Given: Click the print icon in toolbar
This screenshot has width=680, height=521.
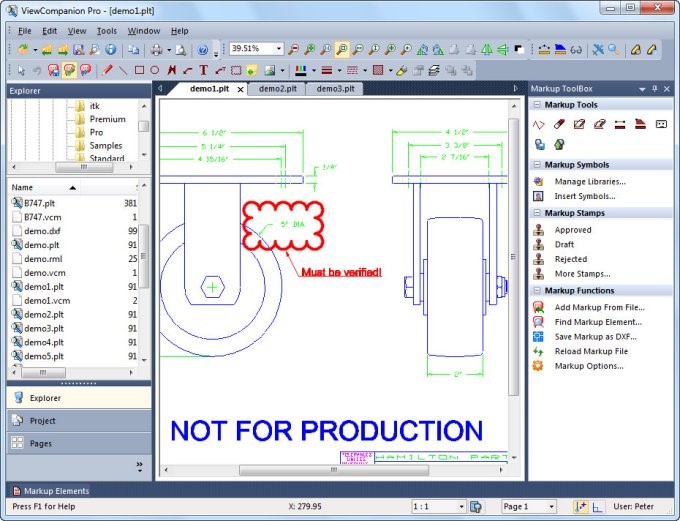Looking at the screenshot, I should (x=157, y=49).
